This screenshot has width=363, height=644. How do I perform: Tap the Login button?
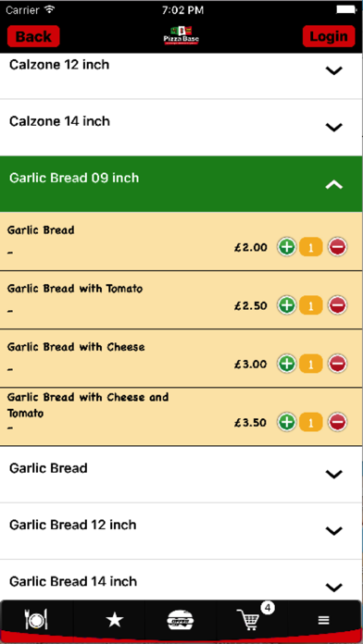[x=329, y=37]
